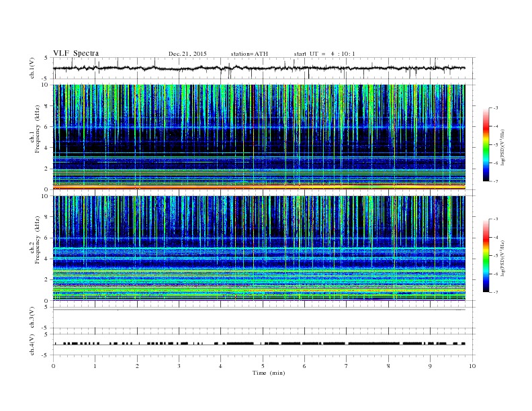
Task: Click time axis tick label "10"
Action: (x=472, y=366)
